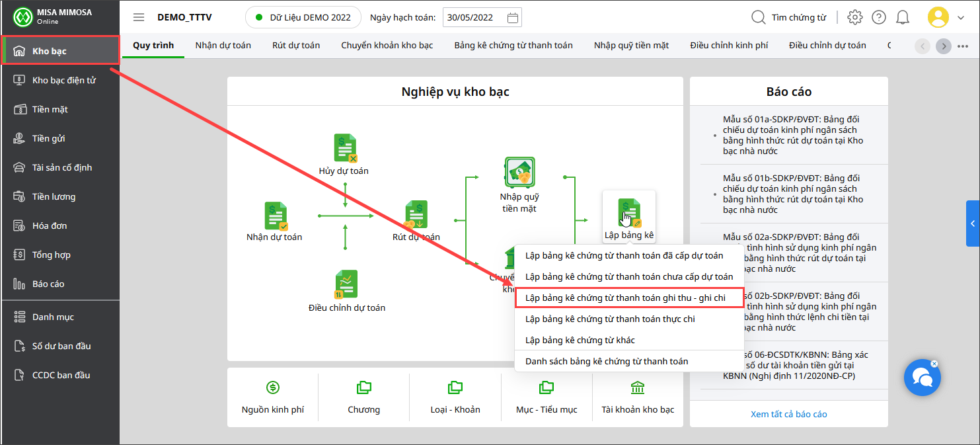Open Chương folder shortcut

point(364,398)
